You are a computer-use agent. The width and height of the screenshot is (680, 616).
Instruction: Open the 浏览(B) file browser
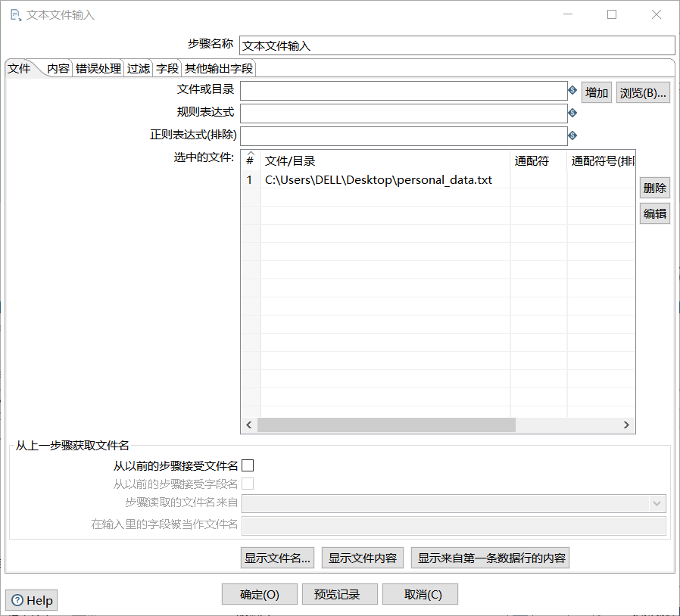point(643,92)
